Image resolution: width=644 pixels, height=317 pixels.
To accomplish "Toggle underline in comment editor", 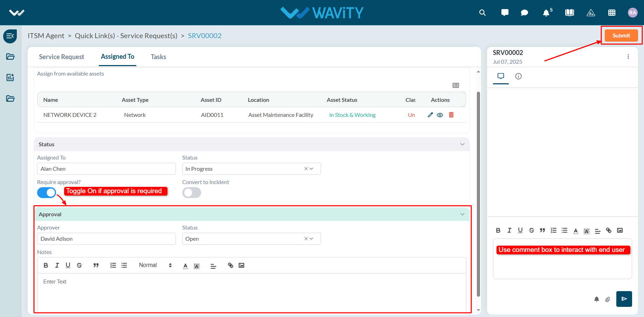I will (520, 230).
